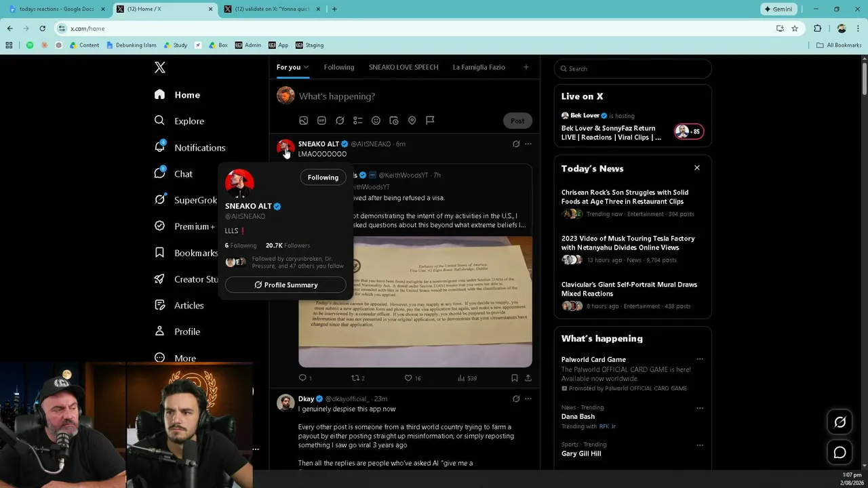Open the Debunking Islam bookmark
The height and width of the screenshot is (488, 868).
[132, 45]
